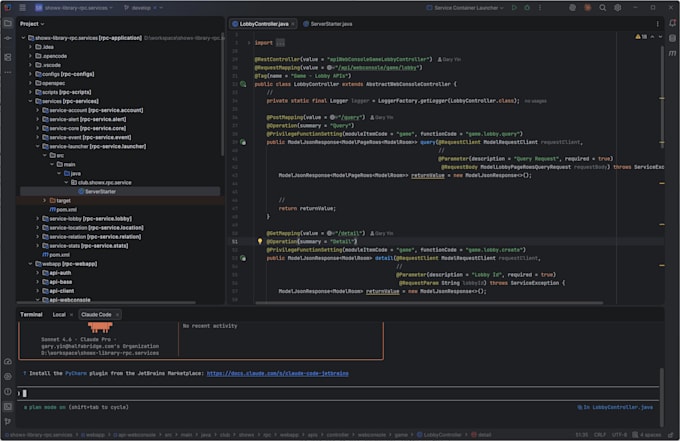680x441 pixels.
Task: Open the Notifications bell
Action: [x=672, y=23]
